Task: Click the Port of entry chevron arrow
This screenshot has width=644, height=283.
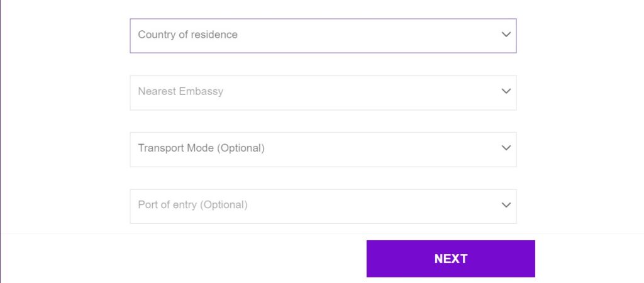Action: click(x=506, y=205)
